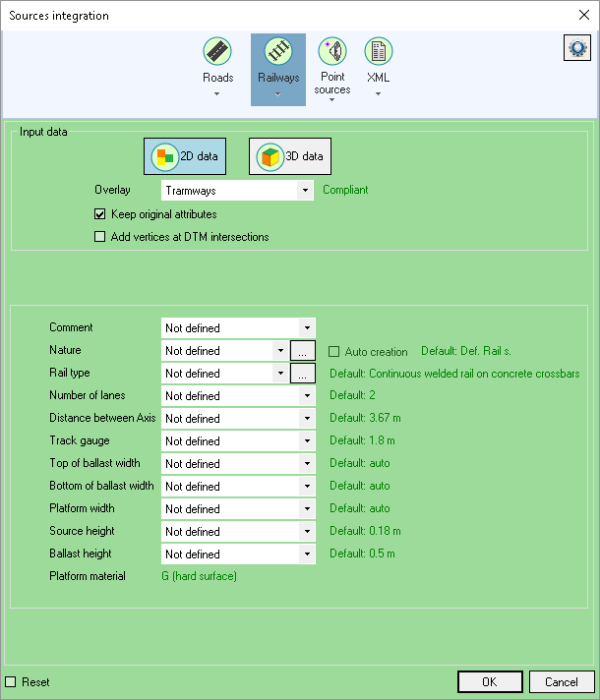Open the Top of ballast width dropdown
The width and height of the screenshot is (600, 700).
[x=238, y=464]
